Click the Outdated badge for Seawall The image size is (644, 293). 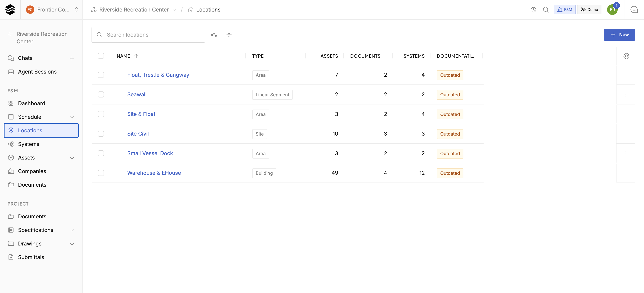pyautogui.click(x=450, y=95)
